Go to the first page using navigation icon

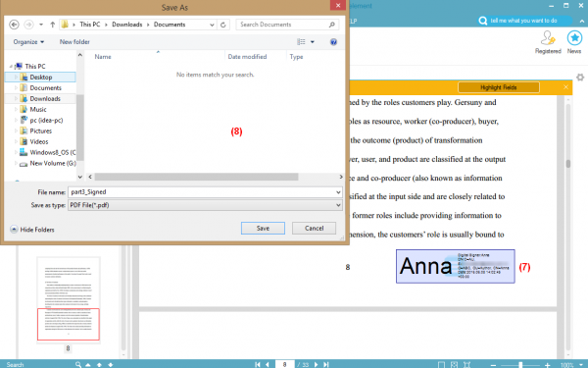point(257,364)
